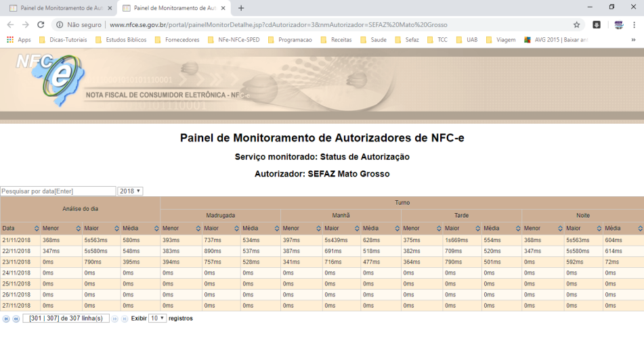Open the NFe-NFCe-SPED bookmark folder
The height and width of the screenshot is (345, 644).
point(234,40)
